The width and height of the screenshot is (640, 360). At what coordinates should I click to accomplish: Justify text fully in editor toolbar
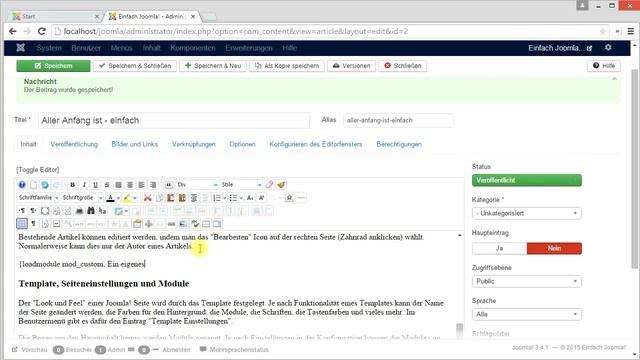click(118, 185)
